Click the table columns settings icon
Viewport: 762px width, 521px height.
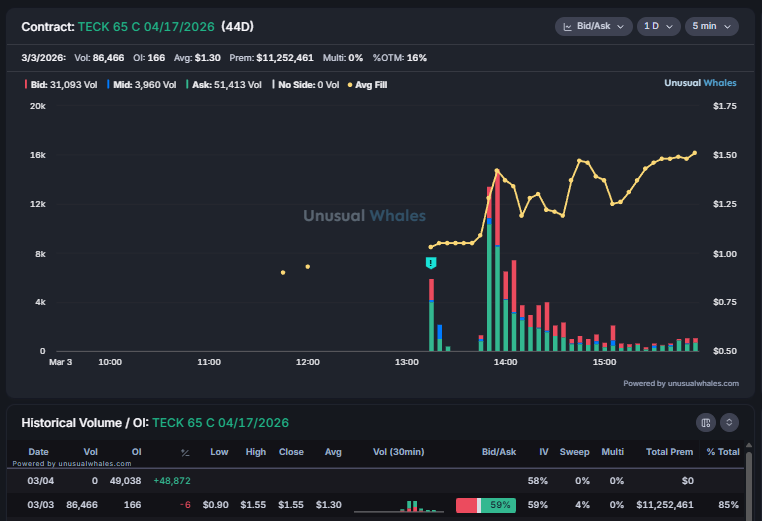(706, 422)
